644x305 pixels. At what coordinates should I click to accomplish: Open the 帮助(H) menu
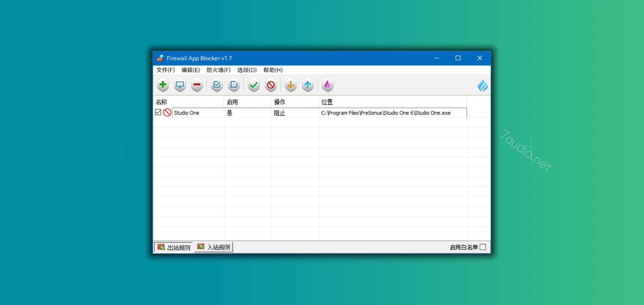click(273, 70)
